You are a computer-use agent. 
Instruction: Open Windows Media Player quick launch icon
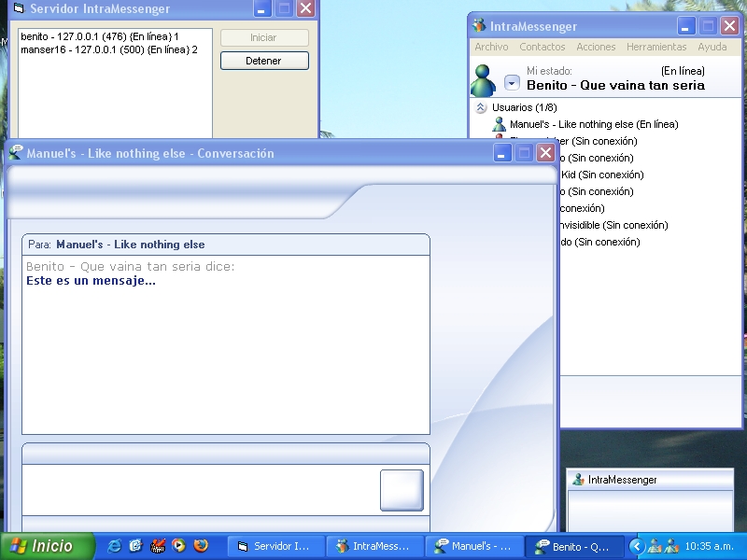tap(179, 546)
